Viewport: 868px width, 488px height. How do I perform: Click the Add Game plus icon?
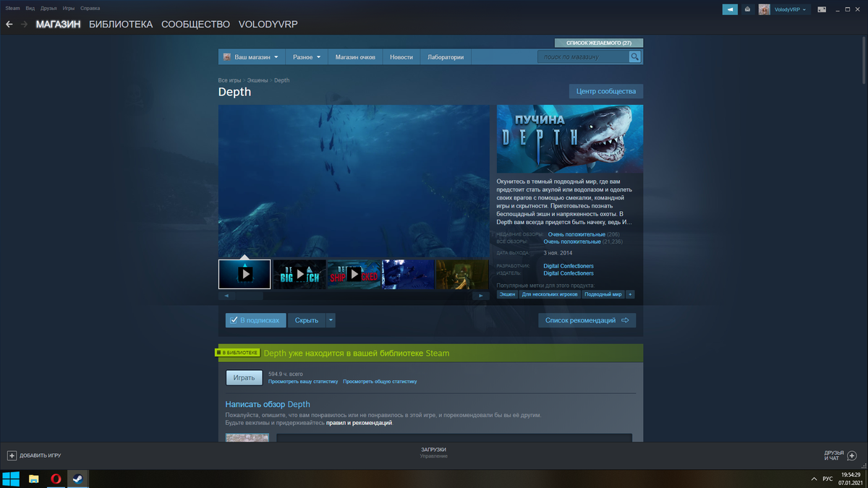(12, 455)
